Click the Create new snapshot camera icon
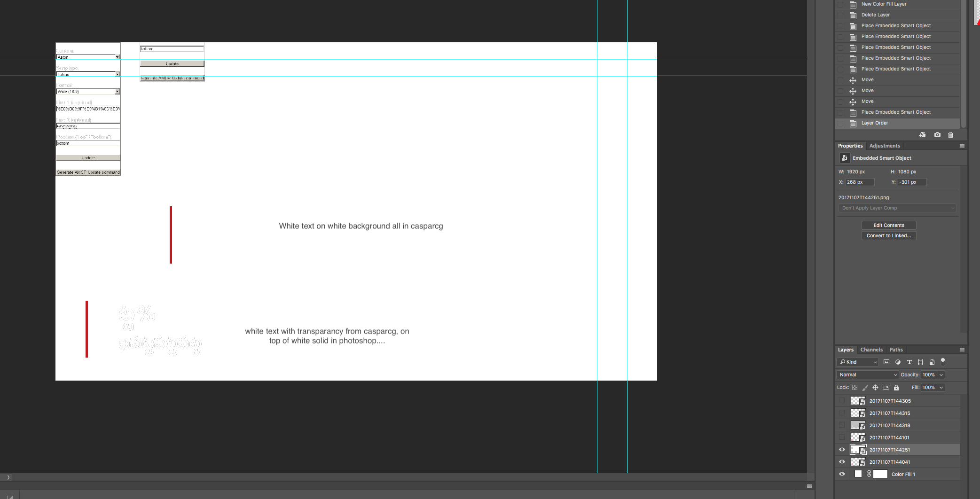This screenshot has width=980, height=499. [937, 135]
